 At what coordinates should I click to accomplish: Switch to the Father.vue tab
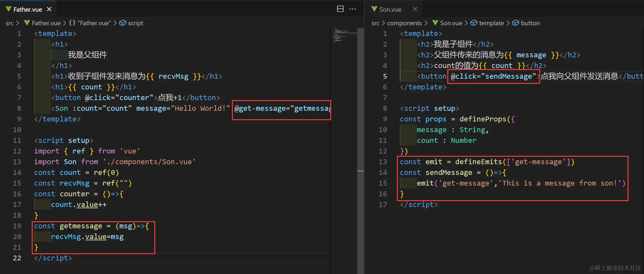(27, 9)
